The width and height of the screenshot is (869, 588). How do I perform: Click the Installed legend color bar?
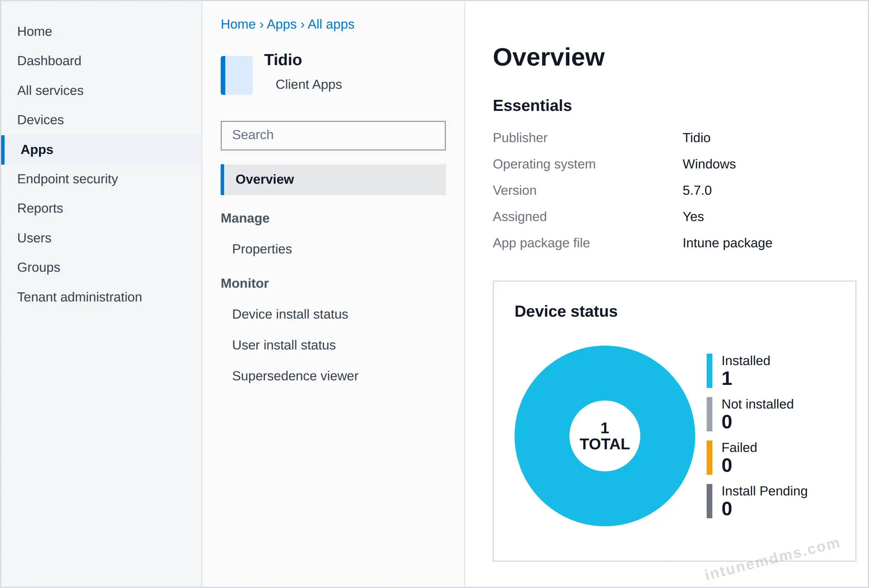(709, 371)
